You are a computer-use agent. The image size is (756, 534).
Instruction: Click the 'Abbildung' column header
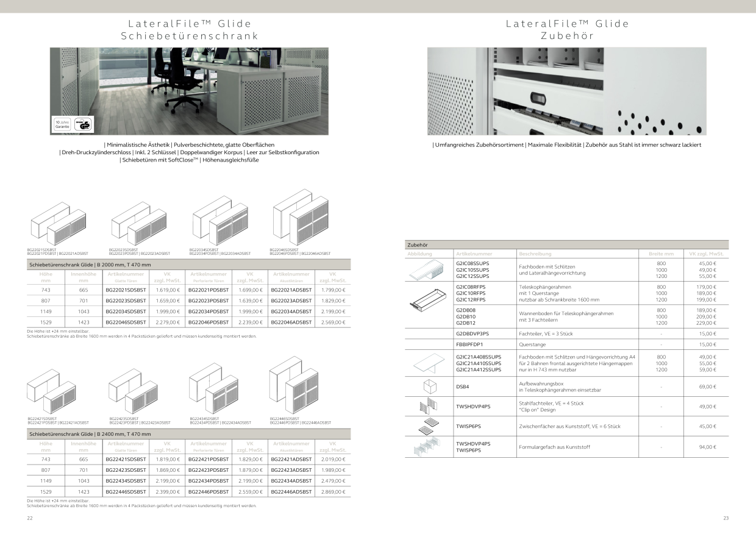(x=420, y=254)
